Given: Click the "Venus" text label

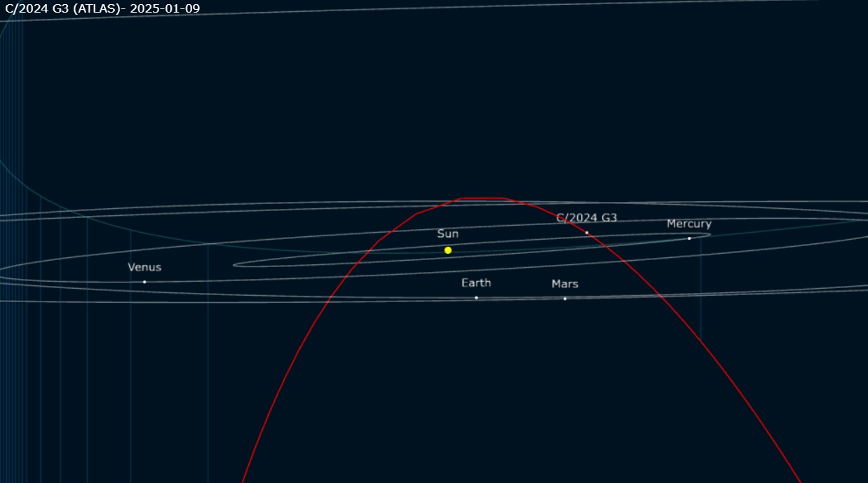Looking at the screenshot, I should (144, 267).
